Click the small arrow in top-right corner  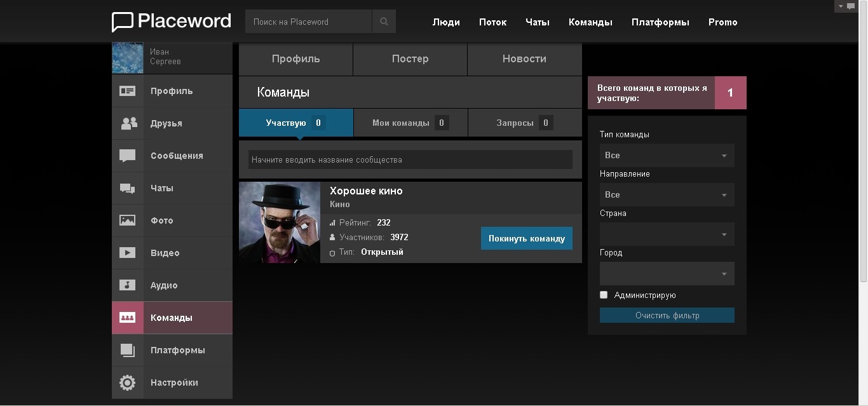[x=841, y=6]
